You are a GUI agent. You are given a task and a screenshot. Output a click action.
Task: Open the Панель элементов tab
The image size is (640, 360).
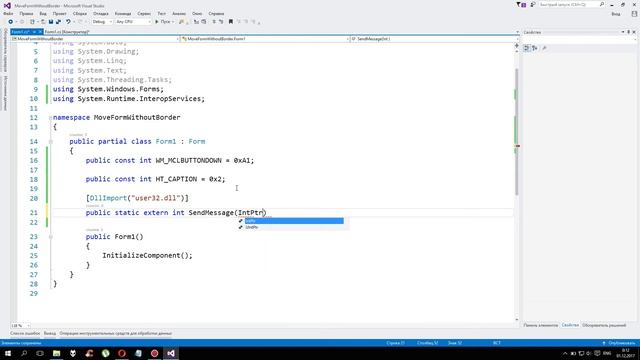coord(540,325)
